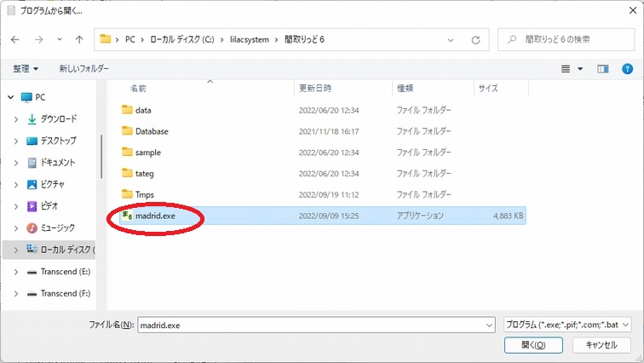The height and width of the screenshot is (363, 644).
Task: Click the date 2022/09/09 15:25
Action: coord(329,216)
